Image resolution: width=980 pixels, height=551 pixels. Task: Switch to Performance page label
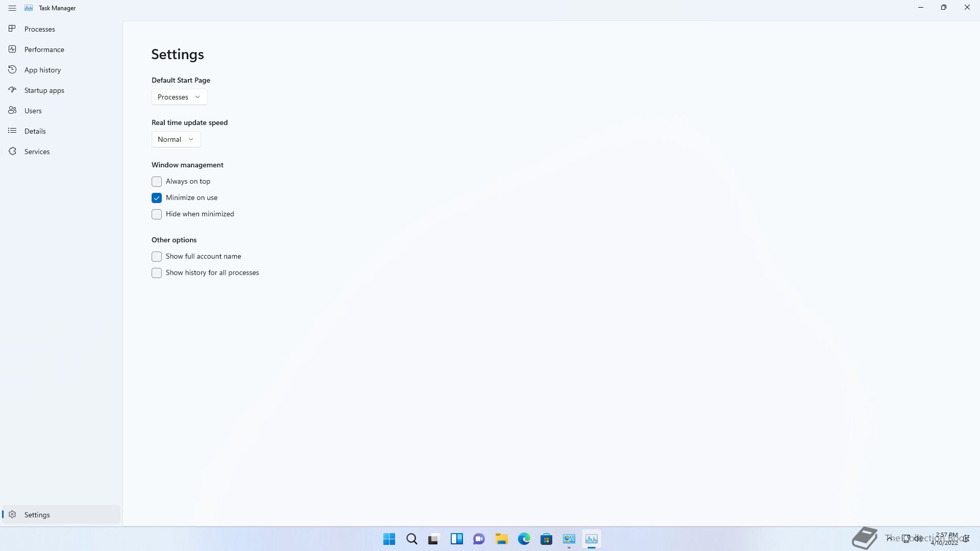44,49
